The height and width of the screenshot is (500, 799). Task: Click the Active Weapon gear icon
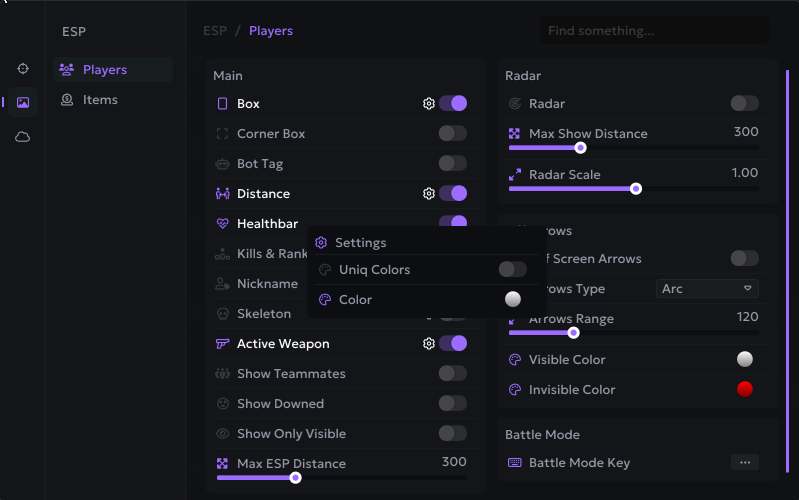(429, 344)
